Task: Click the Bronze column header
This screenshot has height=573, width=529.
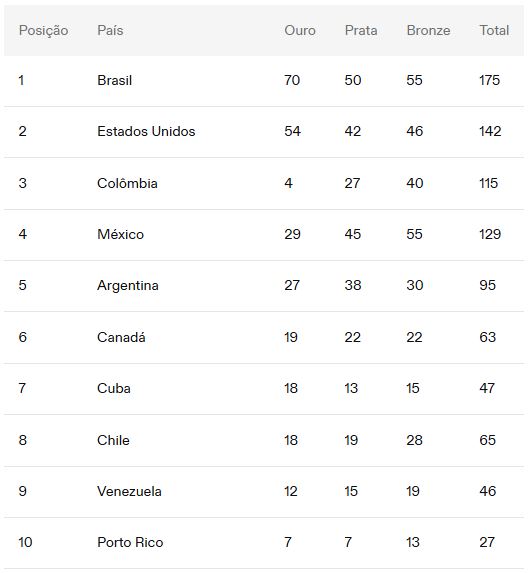Action: (428, 30)
